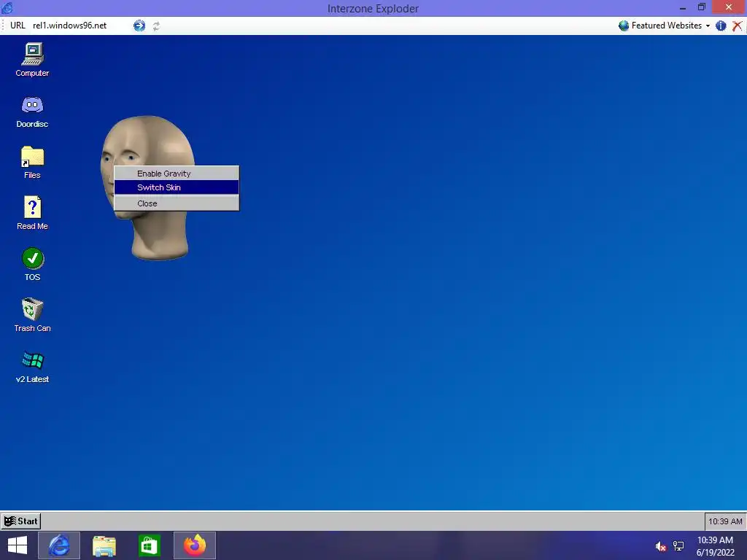This screenshot has height=560, width=747.
Task: Restore down the Interzone Exploder window
Action: [x=701, y=7]
